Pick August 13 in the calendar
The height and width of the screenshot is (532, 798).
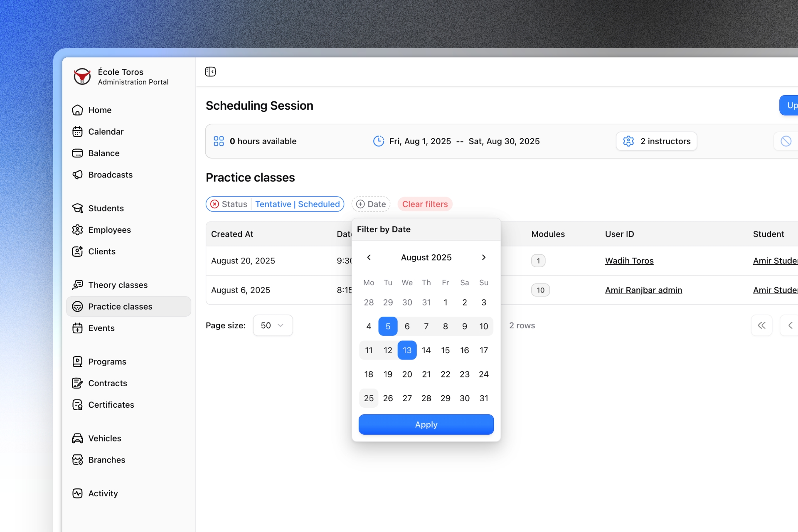(407, 350)
